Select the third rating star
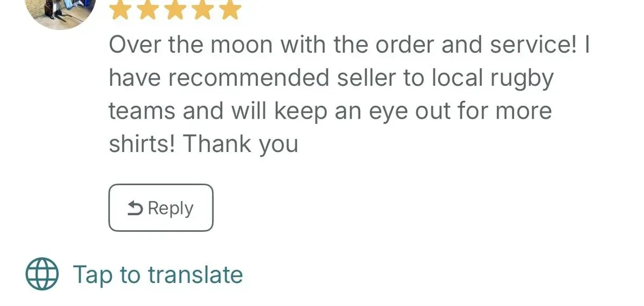This screenshot has width=644, height=306. point(175,10)
